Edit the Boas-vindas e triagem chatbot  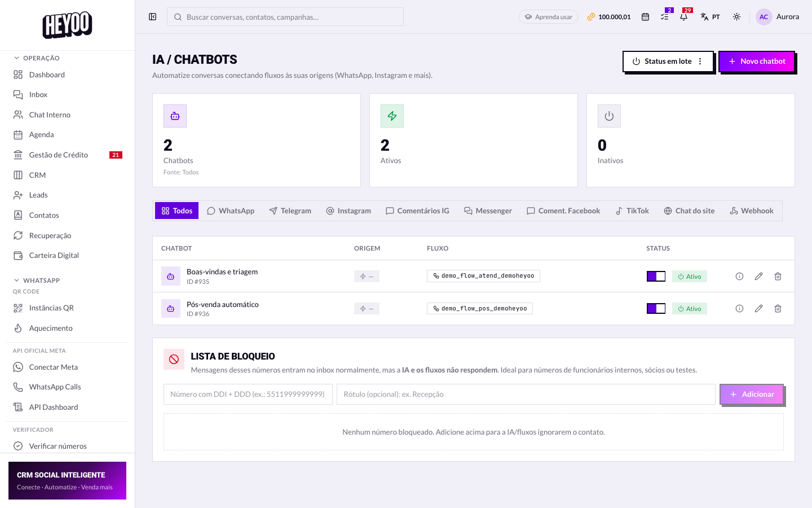[758, 276]
